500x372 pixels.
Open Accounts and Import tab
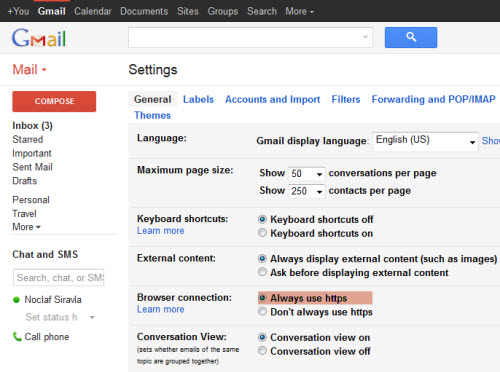[272, 99]
